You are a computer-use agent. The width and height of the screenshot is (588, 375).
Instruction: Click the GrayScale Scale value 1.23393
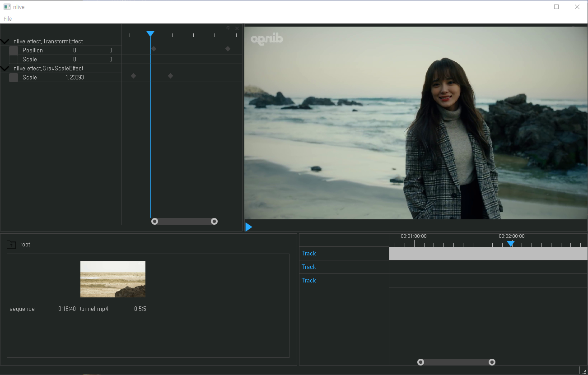[x=75, y=77]
